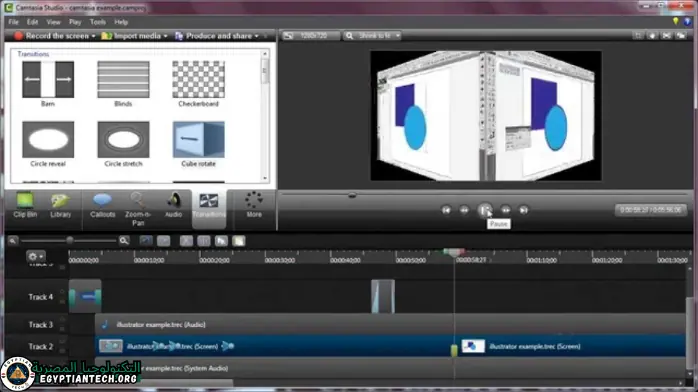Image resolution: width=698 pixels, height=392 pixels.
Task: Select the Barn transition thumbnail
Action: (x=48, y=80)
